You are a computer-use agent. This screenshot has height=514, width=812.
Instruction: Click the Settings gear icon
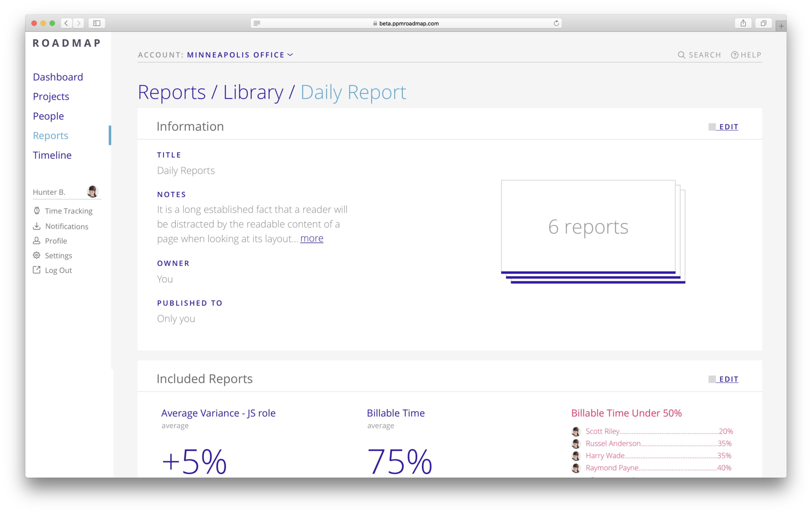point(36,255)
